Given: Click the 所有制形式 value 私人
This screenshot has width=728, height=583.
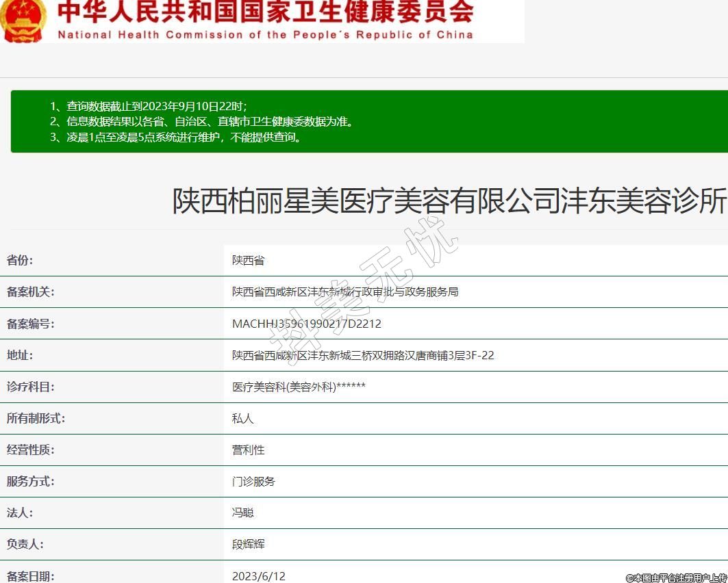Looking at the screenshot, I should (243, 418).
